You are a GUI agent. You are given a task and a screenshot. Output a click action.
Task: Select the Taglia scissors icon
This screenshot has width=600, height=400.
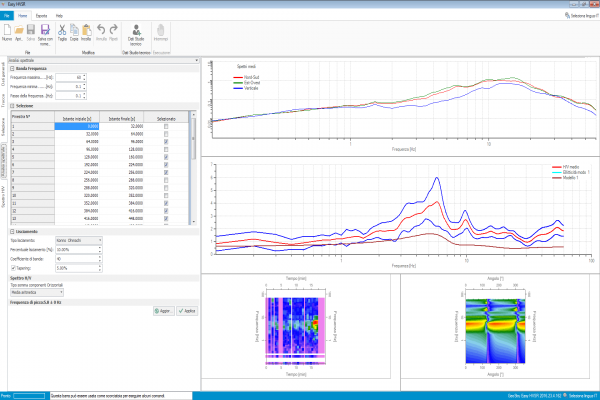coord(62,32)
